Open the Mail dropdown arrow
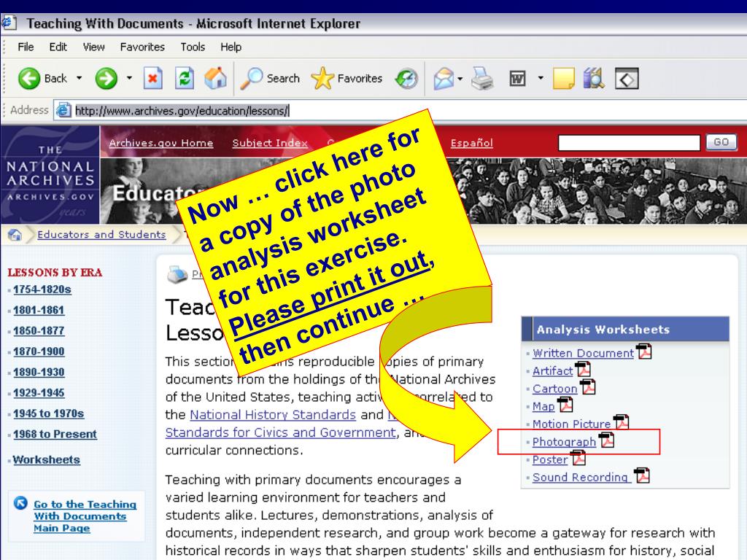This screenshot has height=560, width=747. [x=460, y=79]
